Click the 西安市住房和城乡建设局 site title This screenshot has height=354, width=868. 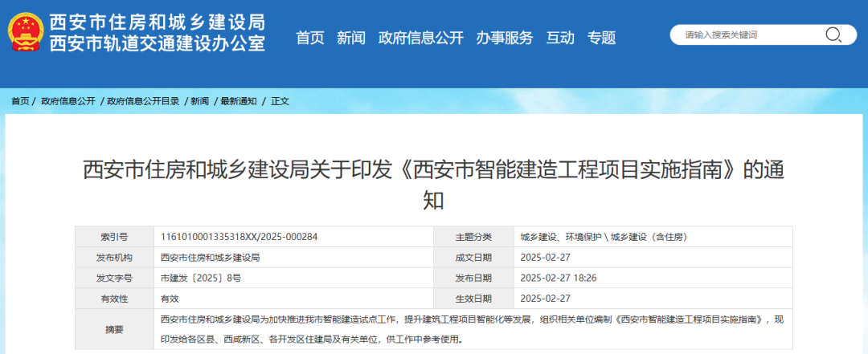point(158,22)
